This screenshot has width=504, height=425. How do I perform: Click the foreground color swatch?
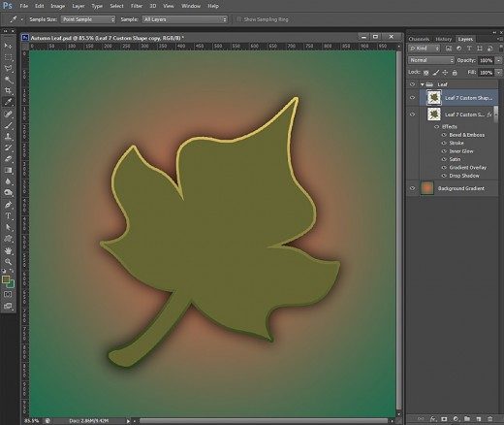click(x=6, y=279)
